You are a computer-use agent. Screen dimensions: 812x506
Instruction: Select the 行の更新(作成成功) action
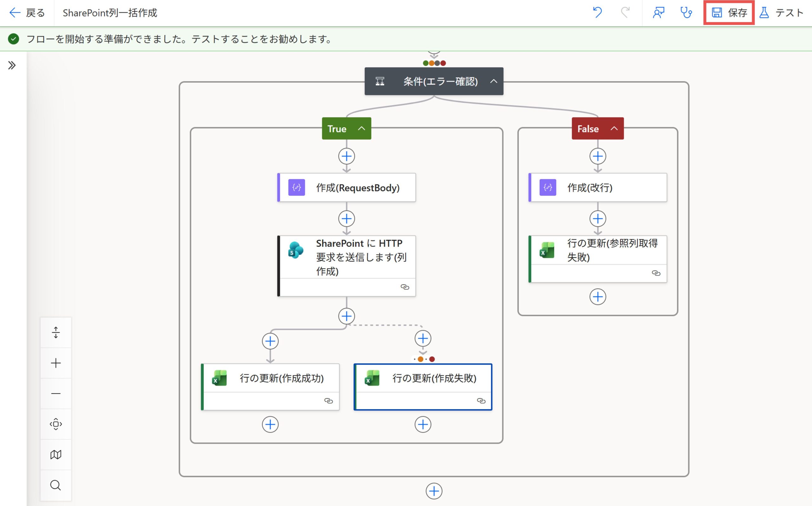coord(270,387)
